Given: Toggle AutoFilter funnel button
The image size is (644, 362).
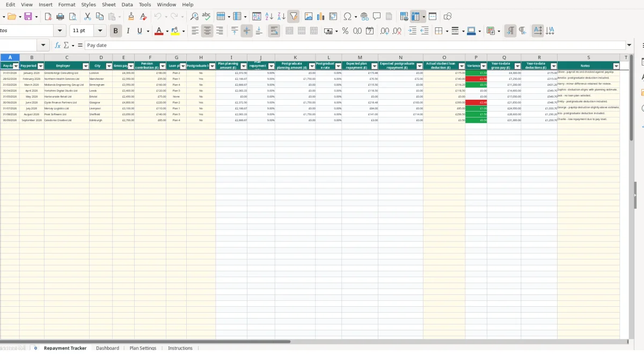Looking at the screenshot, I should click(294, 17).
